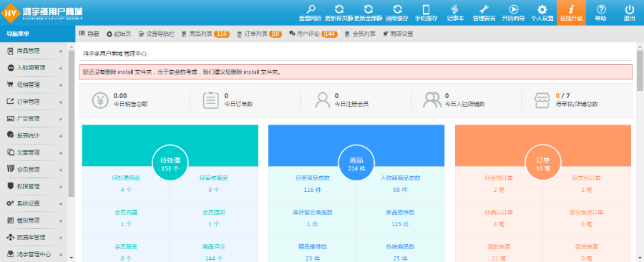
Task: Open 商品评论 144个 link
Action: click(213, 253)
